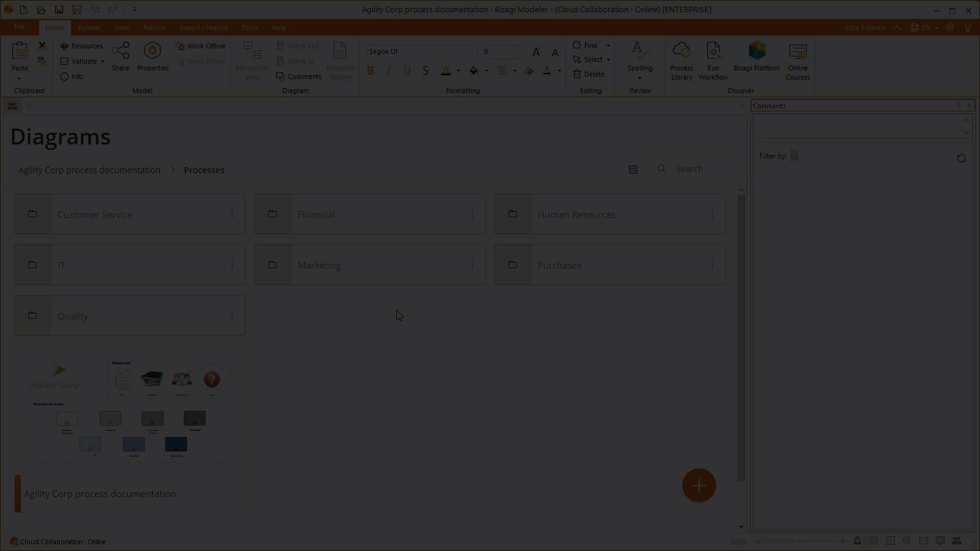Open the EN language dropdown
This screenshot has height=551, width=980.
[x=924, y=28]
